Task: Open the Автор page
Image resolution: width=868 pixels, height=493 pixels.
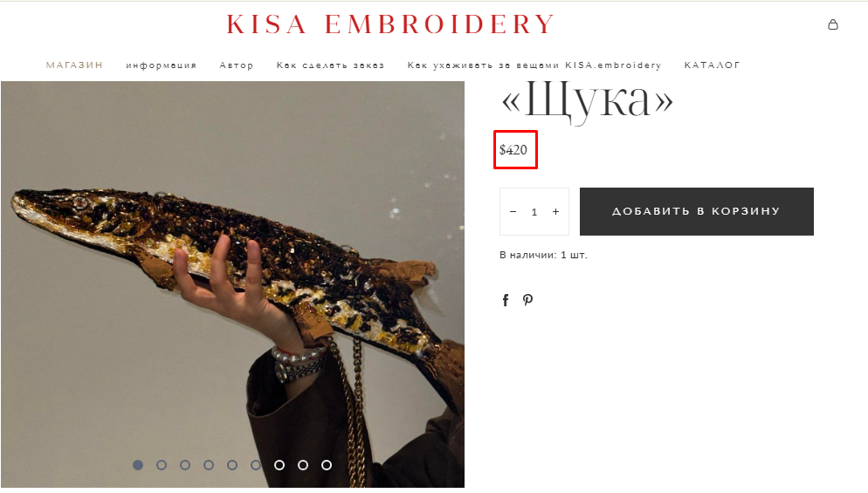Action: tap(237, 65)
